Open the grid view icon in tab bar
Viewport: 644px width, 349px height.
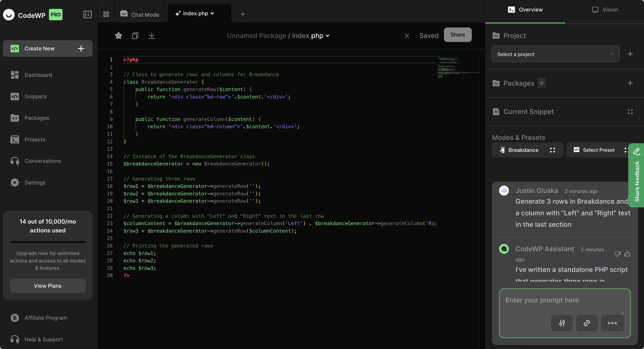click(106, 14)
